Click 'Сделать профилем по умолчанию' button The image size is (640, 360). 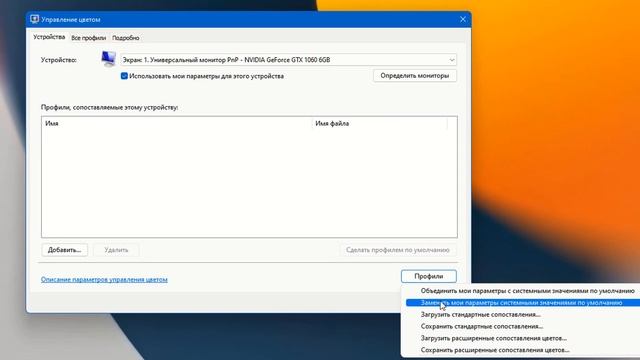(398, 250)
